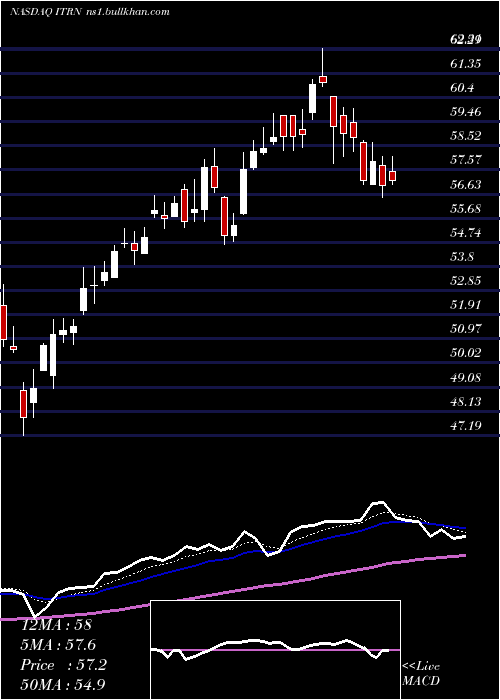Image resolution: width=500 pixels, height=700 pixels.
Task: Click the 54.74 price axis label
Action: tap(466, 233)
